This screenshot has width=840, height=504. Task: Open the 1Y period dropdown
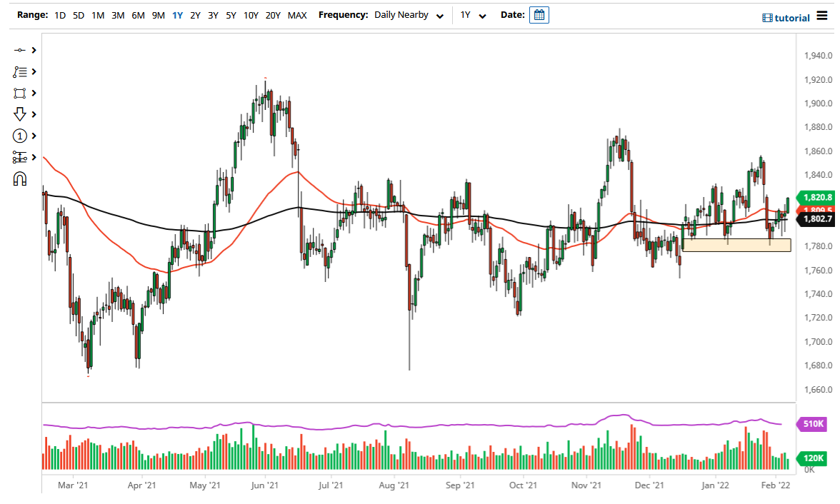(x=473, y=15)
